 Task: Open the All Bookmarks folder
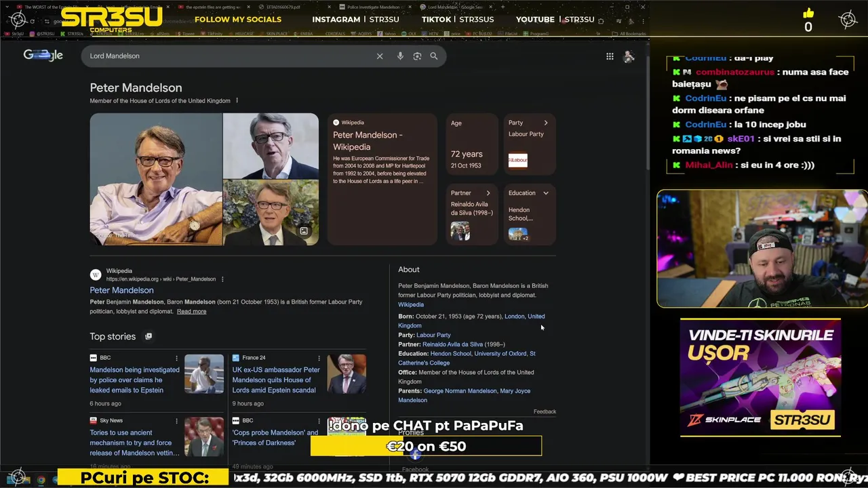[x=629, y=34]
